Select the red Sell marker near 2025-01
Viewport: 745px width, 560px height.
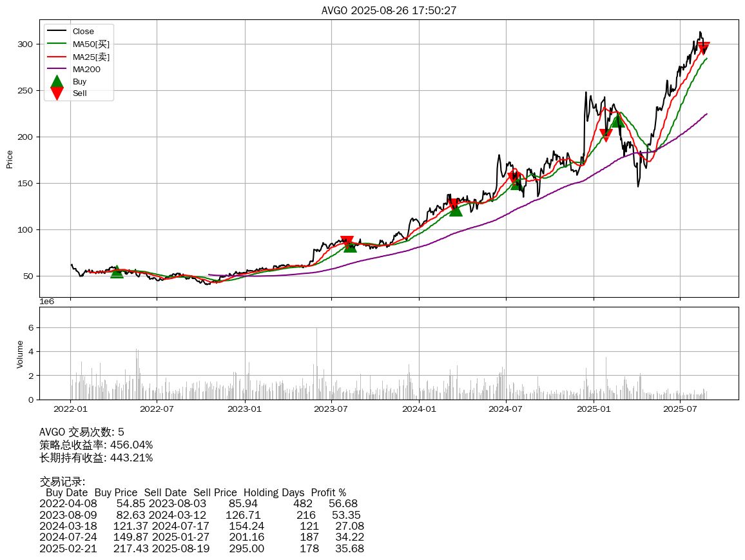click(606, 135)
